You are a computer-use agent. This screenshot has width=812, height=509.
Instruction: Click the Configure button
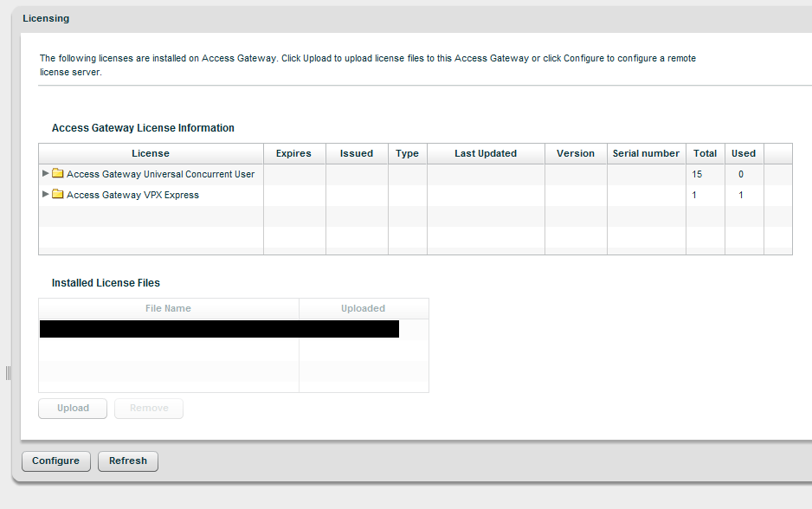pos(56,461)
